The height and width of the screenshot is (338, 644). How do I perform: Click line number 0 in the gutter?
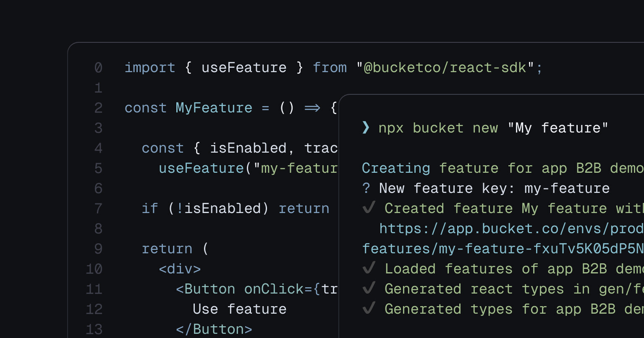click(98, 68)
